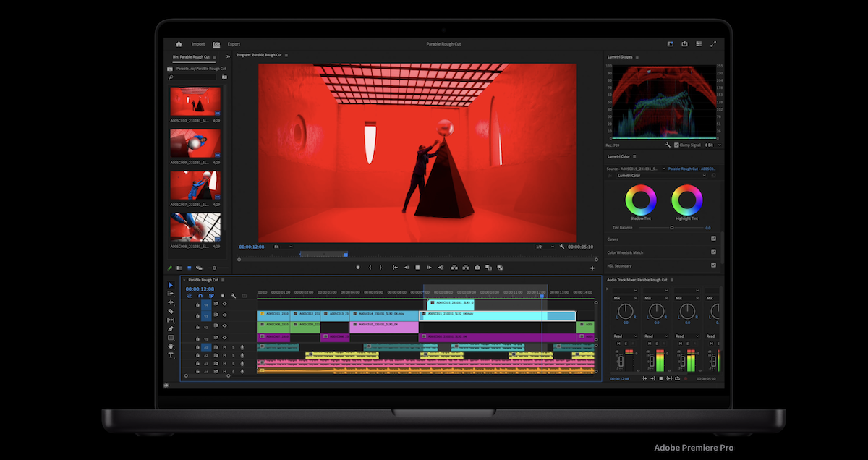This screenshot has width=868, height=460.
Task: Click the Export Frame camera icon
Action: point(477,268)
